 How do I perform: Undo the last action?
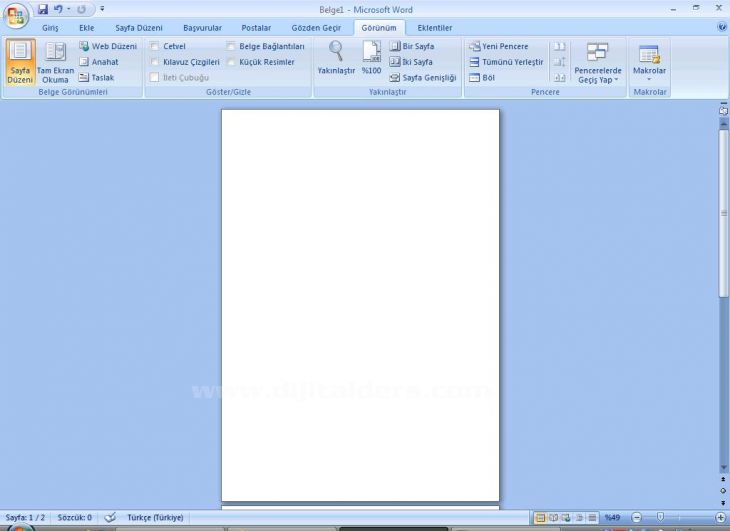click(x=58, y=9)
